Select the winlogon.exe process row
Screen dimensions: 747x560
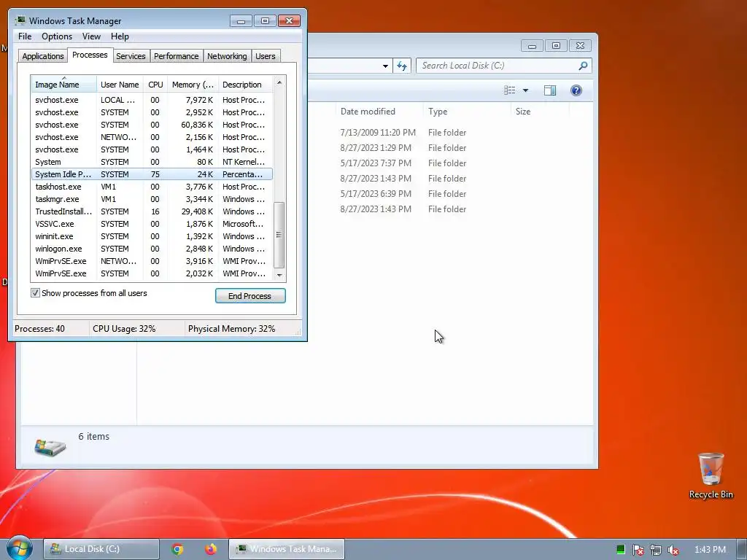point(152,249)
